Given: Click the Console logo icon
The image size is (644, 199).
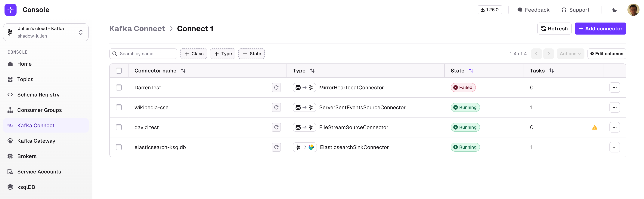Looking at the screenshot, I should (x=11, y=10).
